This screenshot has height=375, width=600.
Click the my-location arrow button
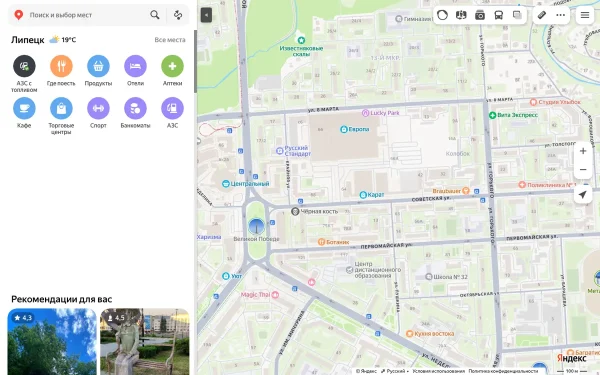pos(583,195)
